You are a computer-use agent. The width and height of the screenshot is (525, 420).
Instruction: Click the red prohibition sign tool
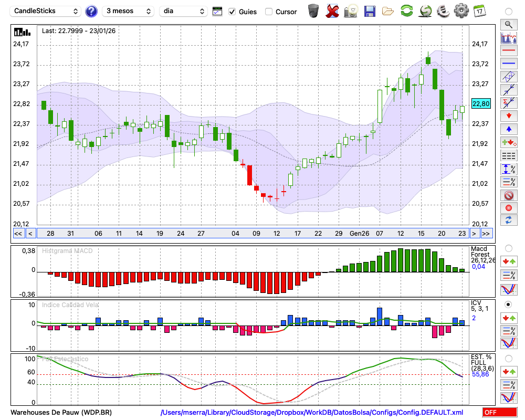(508, 195)
